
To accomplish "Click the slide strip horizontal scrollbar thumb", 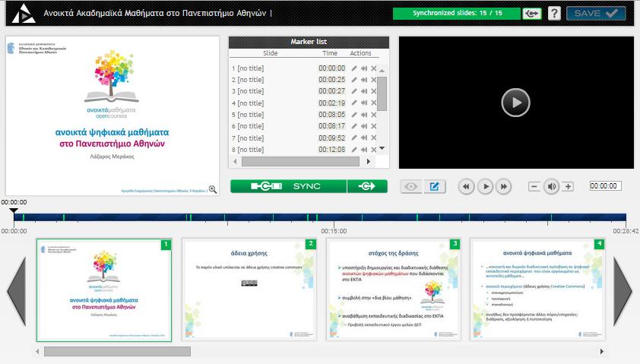I will (x=117, y=351).
